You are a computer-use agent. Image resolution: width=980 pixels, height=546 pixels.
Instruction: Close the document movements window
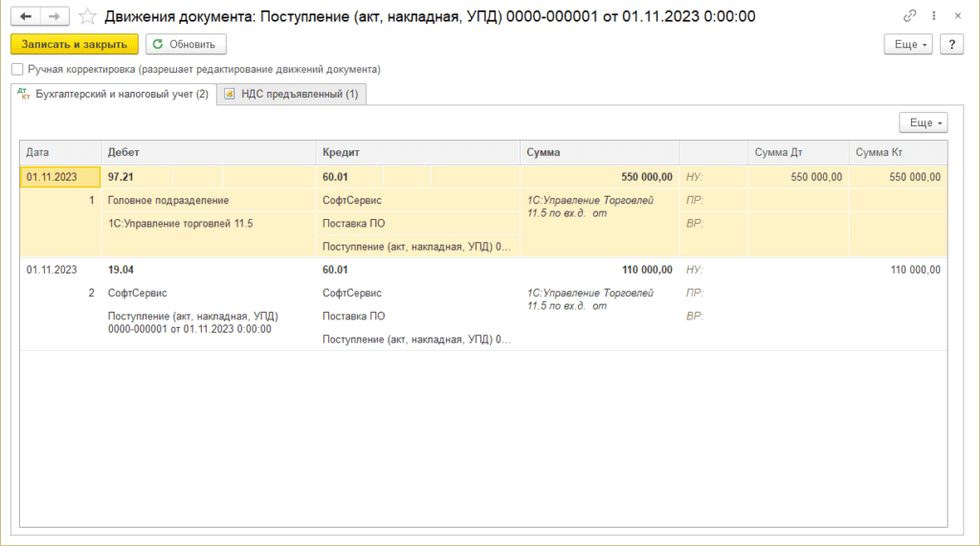pyautogui.click(x=957, y=16)
